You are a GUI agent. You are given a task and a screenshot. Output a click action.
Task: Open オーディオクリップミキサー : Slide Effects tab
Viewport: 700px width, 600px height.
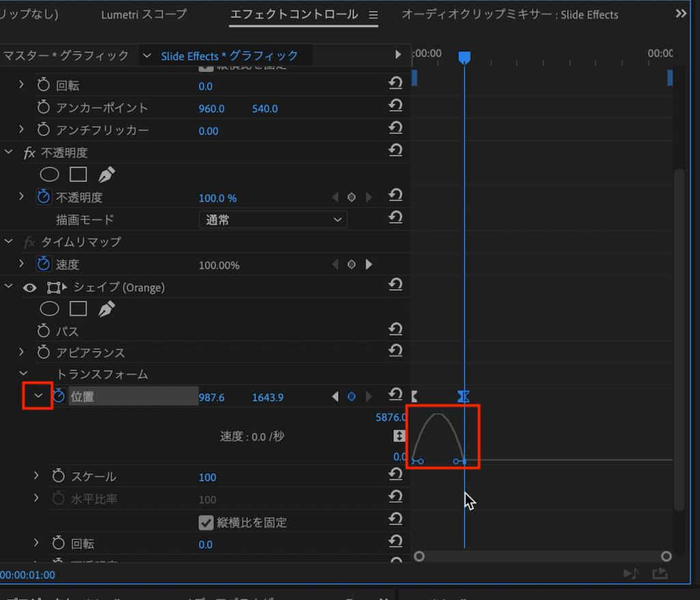pyautogui.click(x=510, y=15)
